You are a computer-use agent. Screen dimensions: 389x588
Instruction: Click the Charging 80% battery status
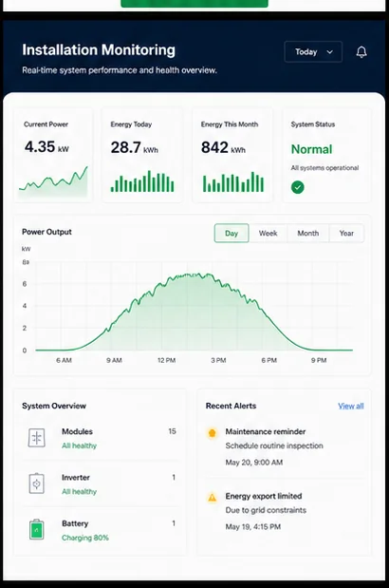pyautogui.click(x=85, y=538)
